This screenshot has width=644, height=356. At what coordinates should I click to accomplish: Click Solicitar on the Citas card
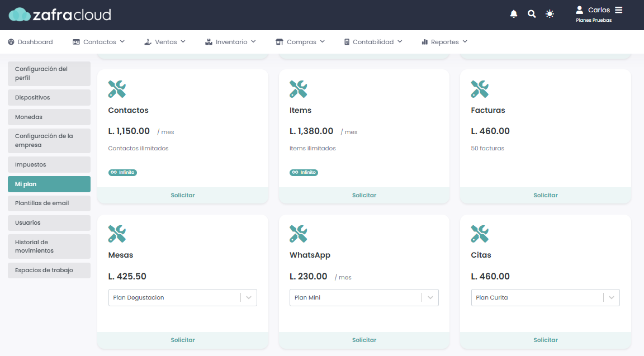coord(546,340)
